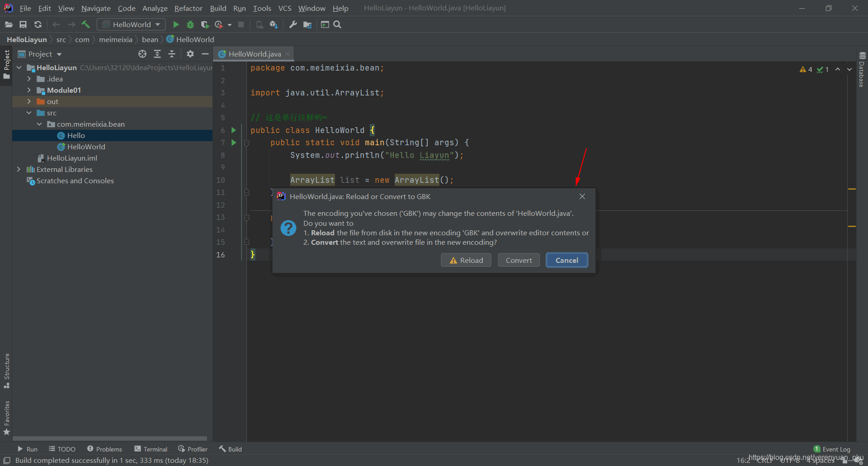The height and width of the screenshot is (466, 868).
Task: Open the VCS menu
Action: (x=285, y=8)
